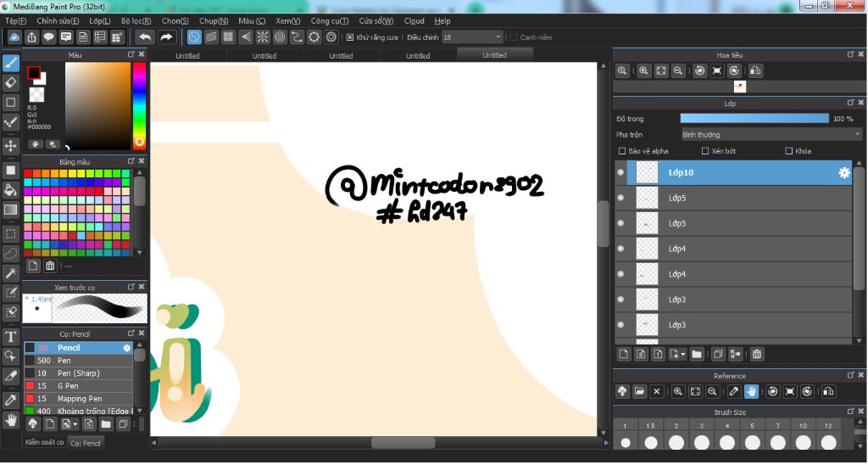Delete palette color with trash icon
The width and height of the screenshot is (868, 465).
tap(50, 266)
